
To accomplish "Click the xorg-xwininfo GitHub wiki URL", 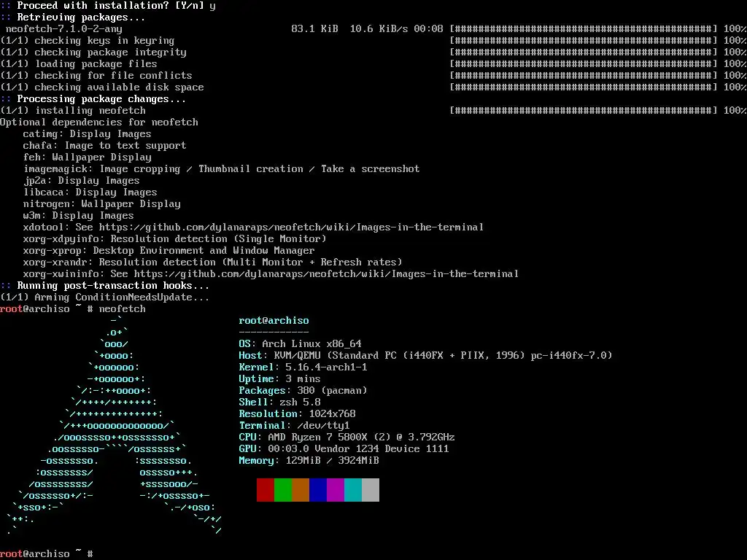I will pos(326,274).
